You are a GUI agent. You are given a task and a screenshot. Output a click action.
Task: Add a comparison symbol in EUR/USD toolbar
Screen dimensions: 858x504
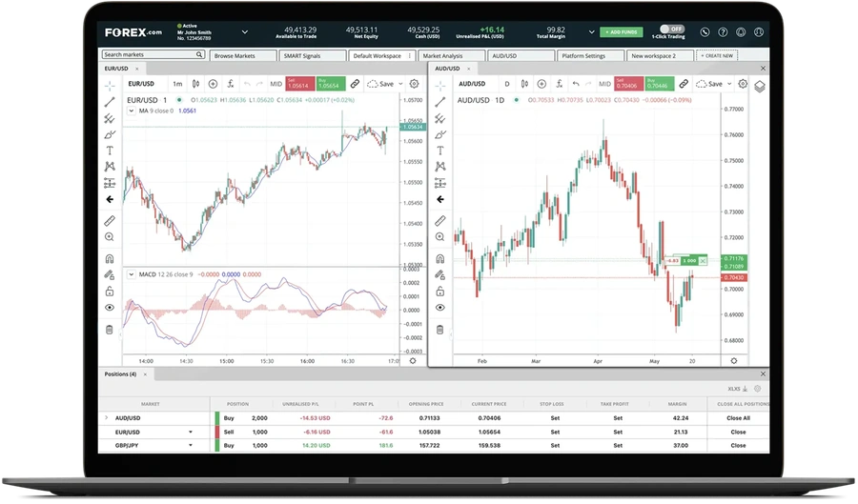(x=213, y=84)
